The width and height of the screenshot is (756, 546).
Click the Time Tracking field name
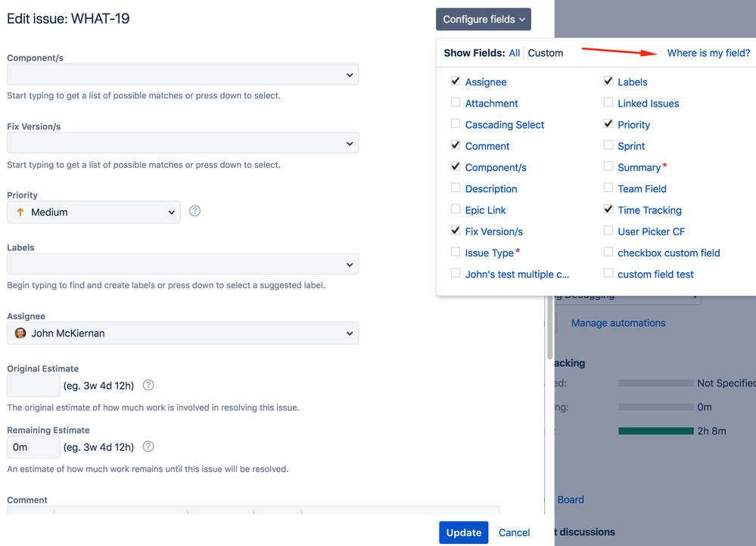click(x=649, y=210)
